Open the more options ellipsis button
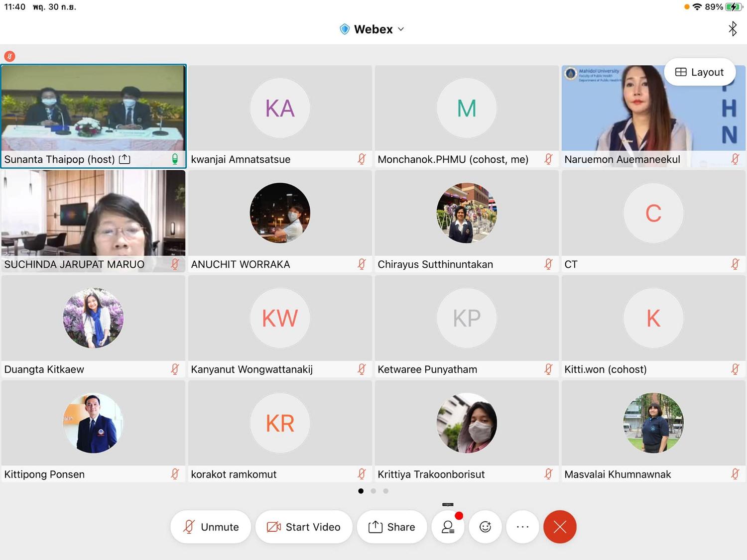 (x=522, y=527)
